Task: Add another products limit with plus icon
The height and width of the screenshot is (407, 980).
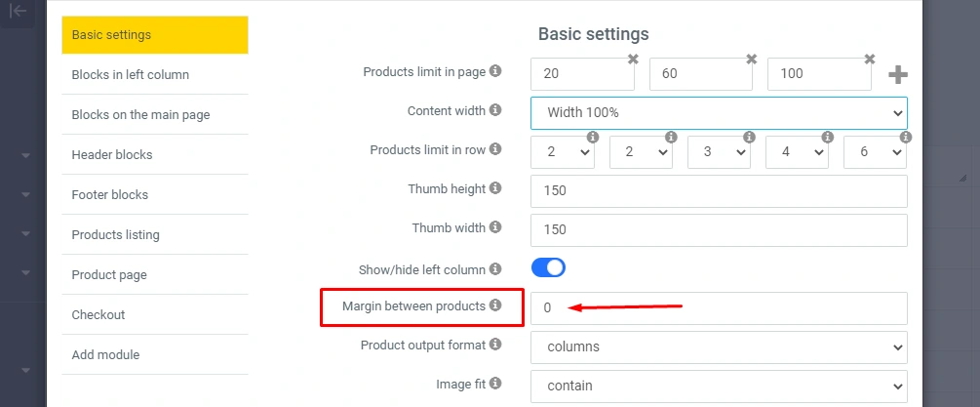Action: point(898,75)
